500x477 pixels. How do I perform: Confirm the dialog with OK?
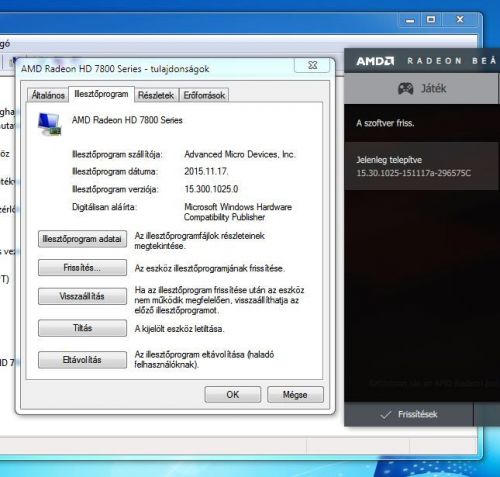click(233, 395)
